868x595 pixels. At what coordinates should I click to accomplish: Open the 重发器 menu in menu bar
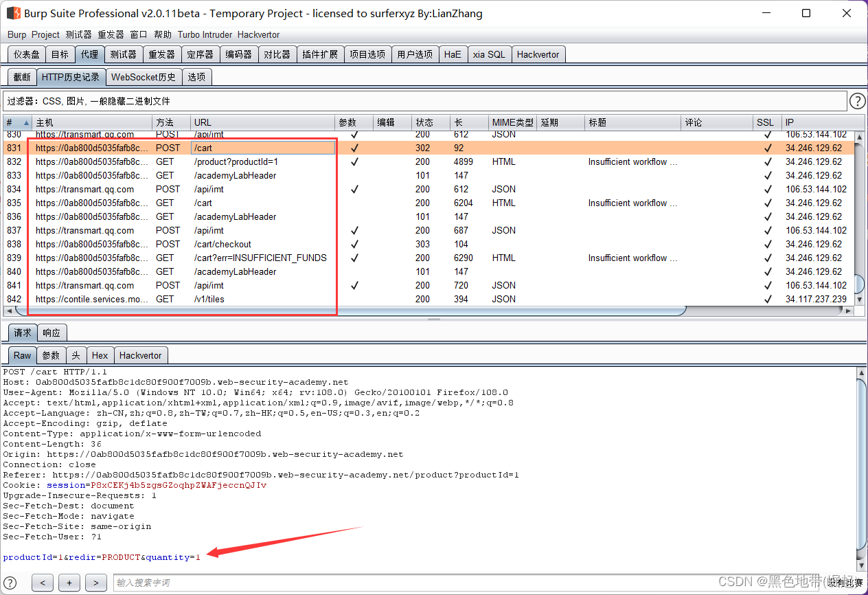tap(111, 34)
